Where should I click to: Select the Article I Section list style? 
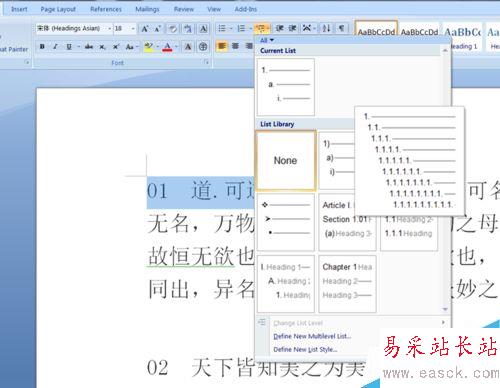[x=347, y=223]
